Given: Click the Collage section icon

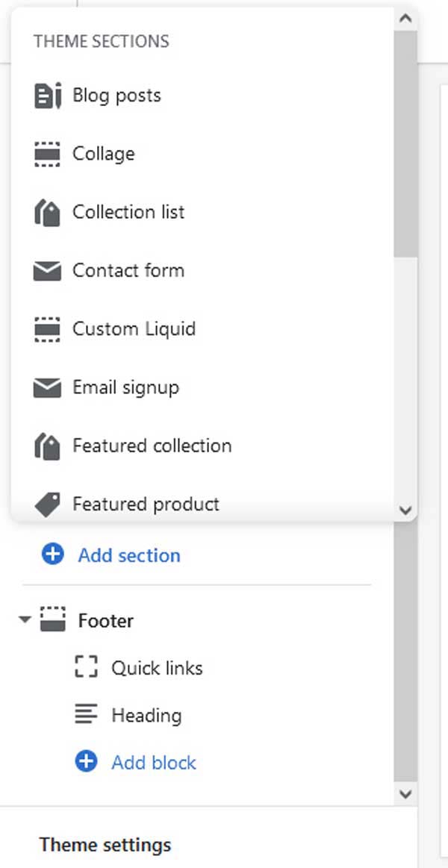Looking at the screenshot, I should click(x=47, y=154).
